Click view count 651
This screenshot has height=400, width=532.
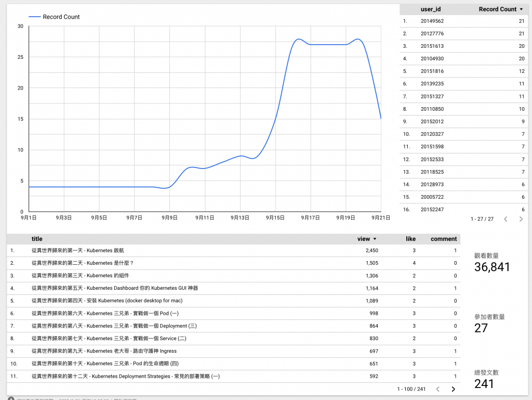[374, 364]
